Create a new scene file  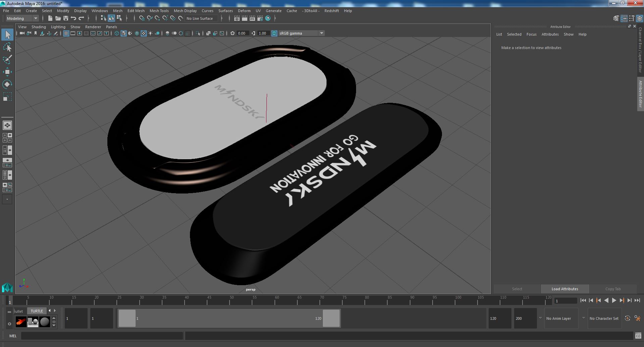coord(50,18)
